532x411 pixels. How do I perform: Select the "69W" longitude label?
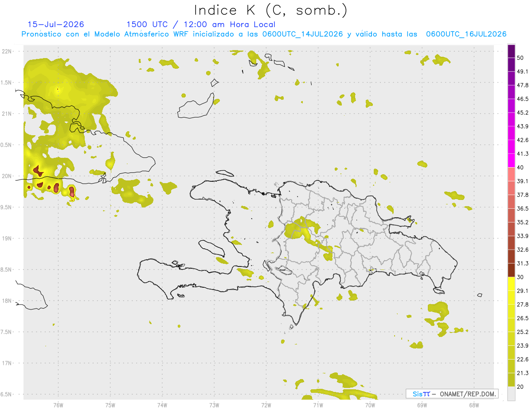point(422,405)
